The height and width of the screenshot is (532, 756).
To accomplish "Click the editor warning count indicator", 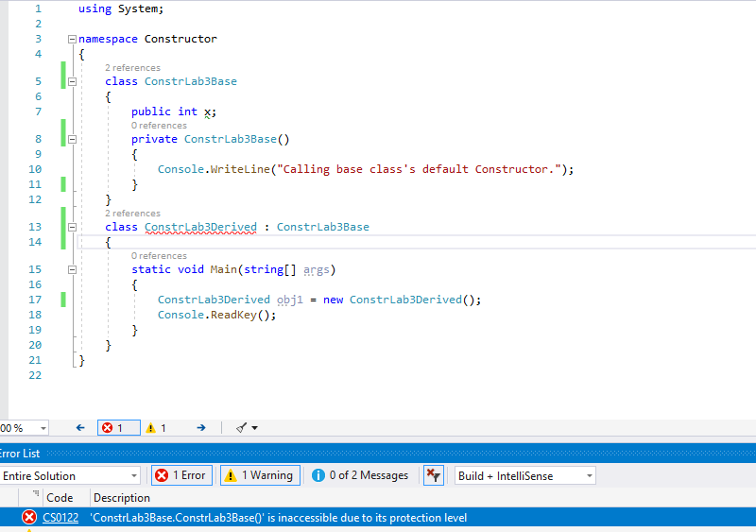I will 156,428.
